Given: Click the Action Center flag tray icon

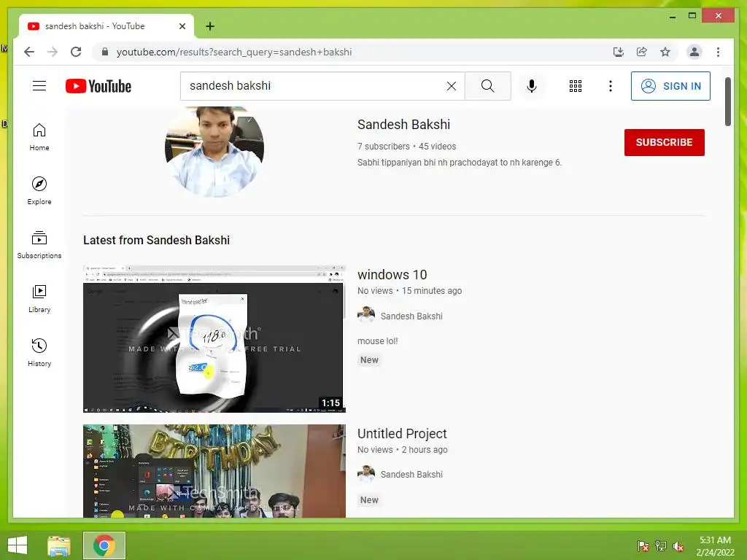Looking at the screenshot, I should [x=643, y=546].
